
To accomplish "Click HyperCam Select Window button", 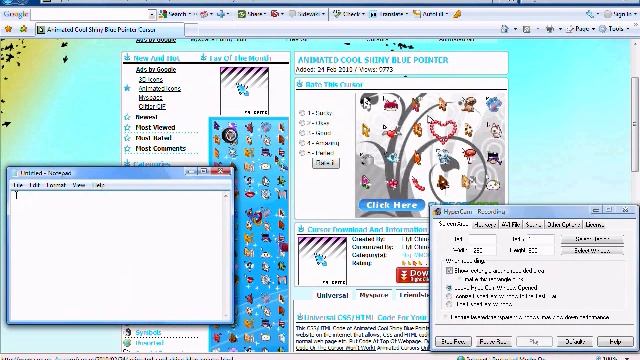I will 592,251.
